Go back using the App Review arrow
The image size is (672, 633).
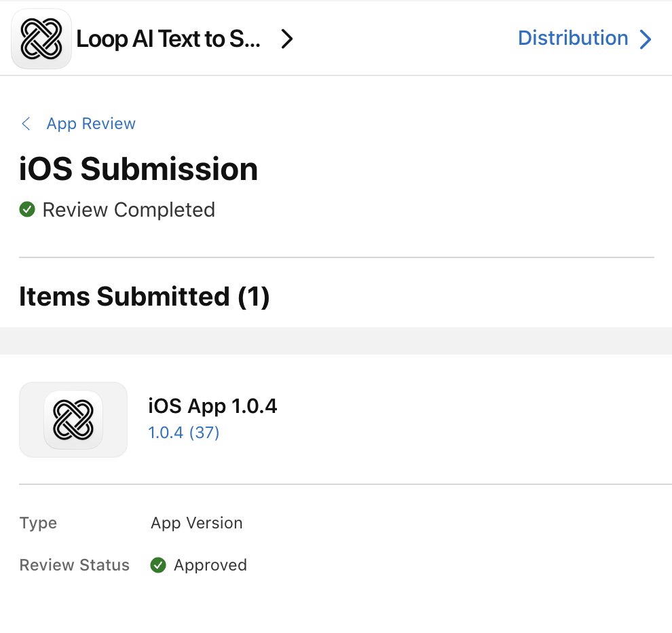pos(26,124)
